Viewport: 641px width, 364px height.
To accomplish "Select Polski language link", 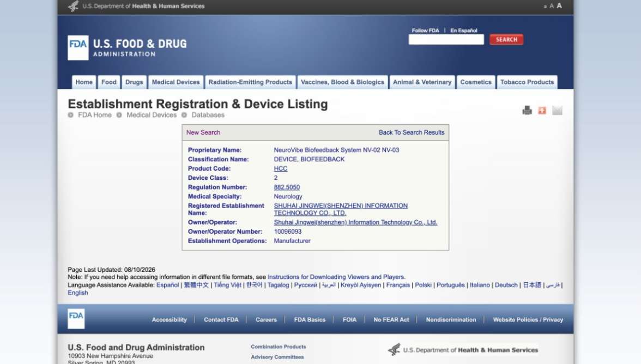I will pos(423,285).
